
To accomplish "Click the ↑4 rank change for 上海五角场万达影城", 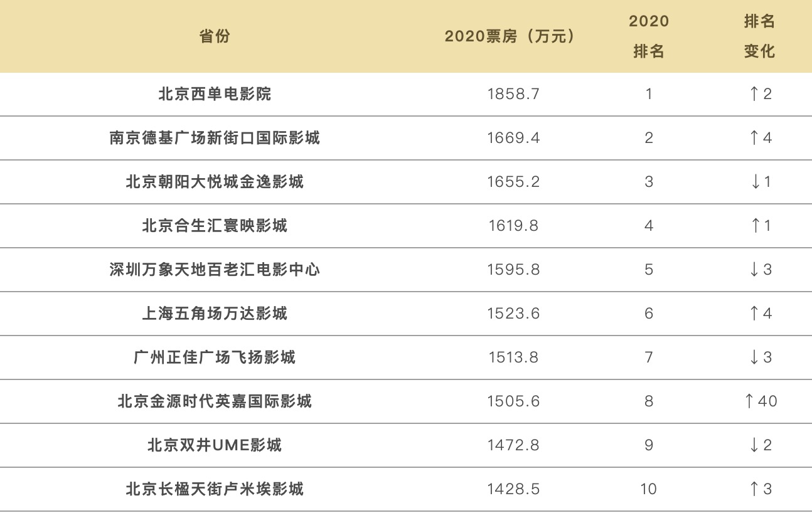I will tap(760, 314).
